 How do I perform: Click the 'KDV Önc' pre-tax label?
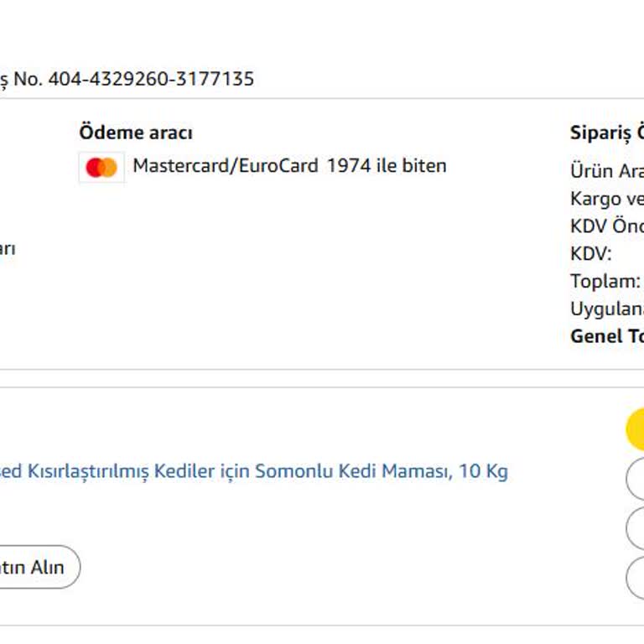[x=607, y=226]
